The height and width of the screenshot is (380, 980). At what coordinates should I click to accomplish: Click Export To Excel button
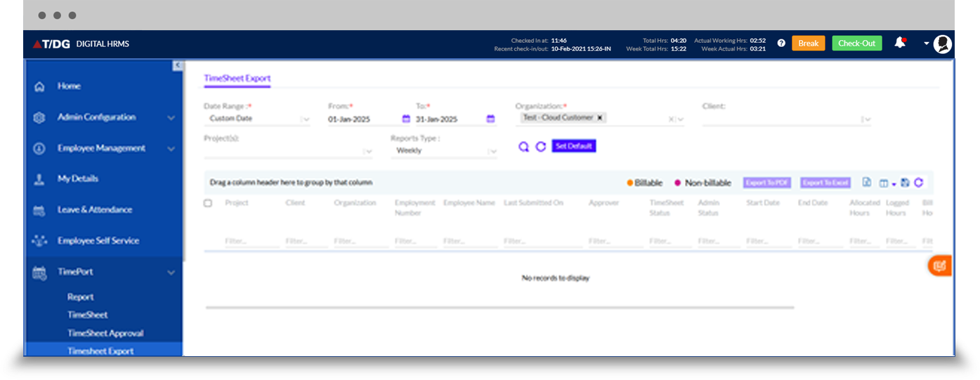point(825,183)
